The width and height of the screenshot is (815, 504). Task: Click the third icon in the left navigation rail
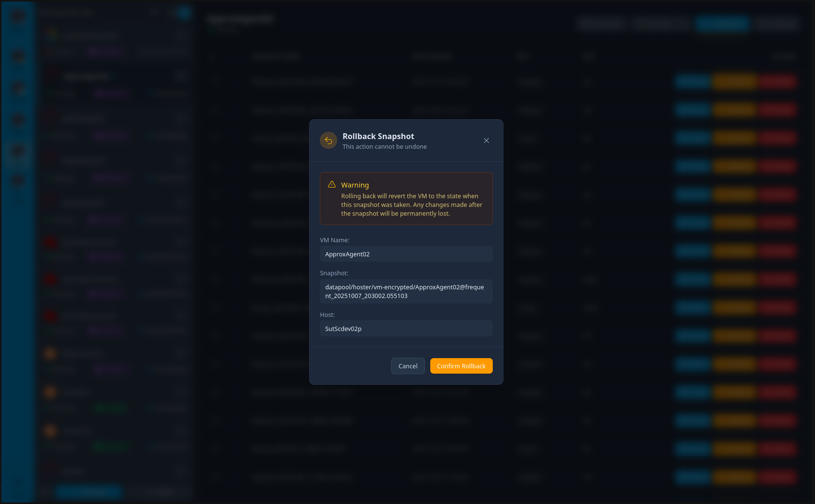pos(17,88)
